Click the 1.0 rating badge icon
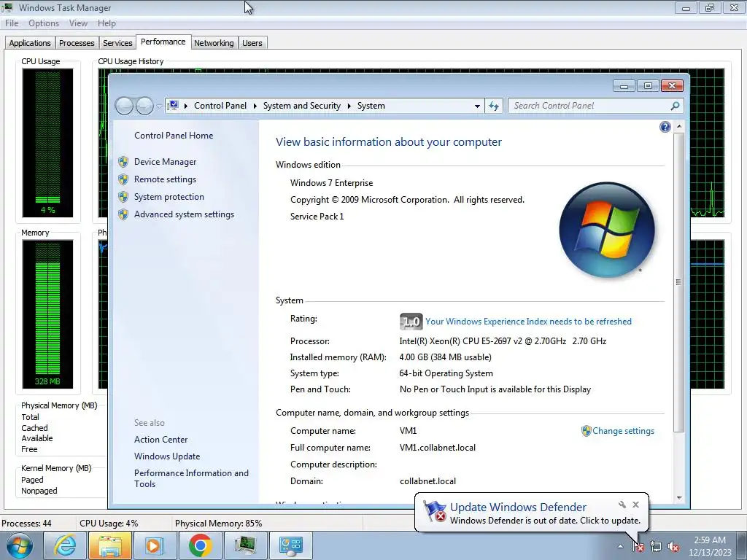The height and width of the screenshot is (560, 747). 411,322
